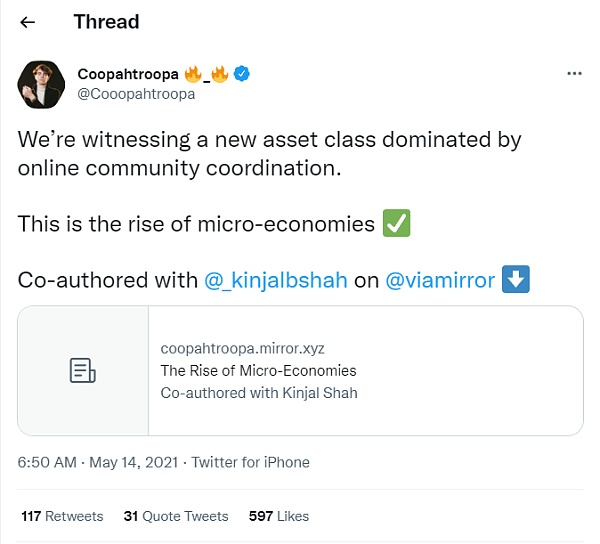Viewport: 600px width, 544px height.
Task: Open the three-dot more options menu
Action: tap(574, 73)
